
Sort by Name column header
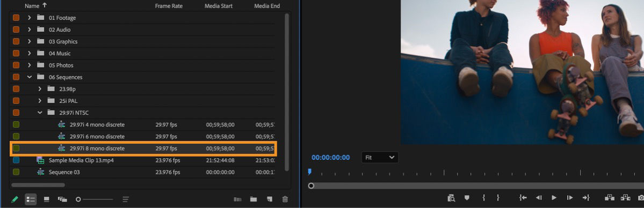click(32, 6)
